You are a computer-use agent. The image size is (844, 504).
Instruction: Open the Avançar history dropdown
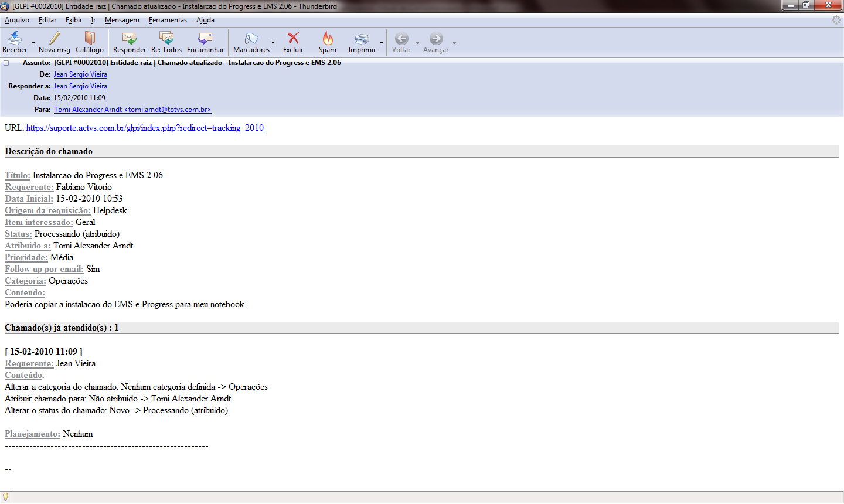click(454, 43)
